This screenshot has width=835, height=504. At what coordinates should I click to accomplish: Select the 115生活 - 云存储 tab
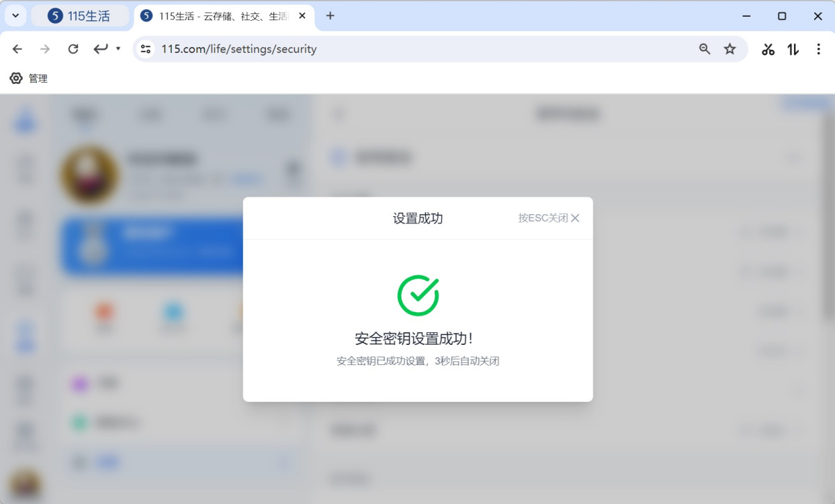(216, 16)
